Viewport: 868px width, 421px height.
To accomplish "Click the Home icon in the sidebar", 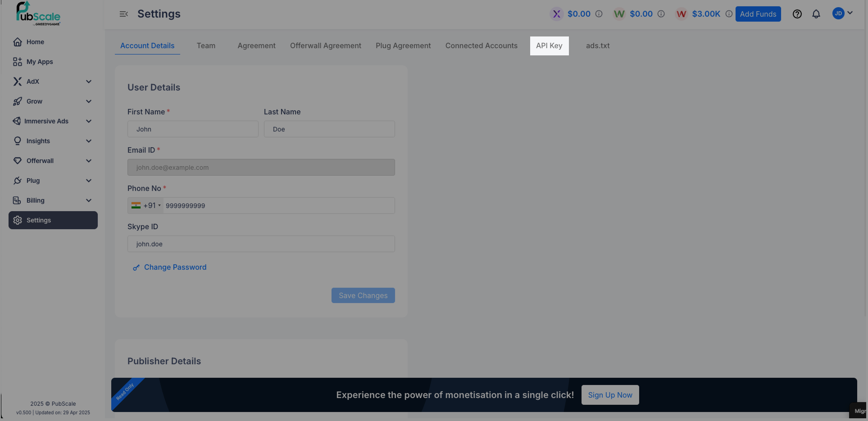I will pos(18,42).
